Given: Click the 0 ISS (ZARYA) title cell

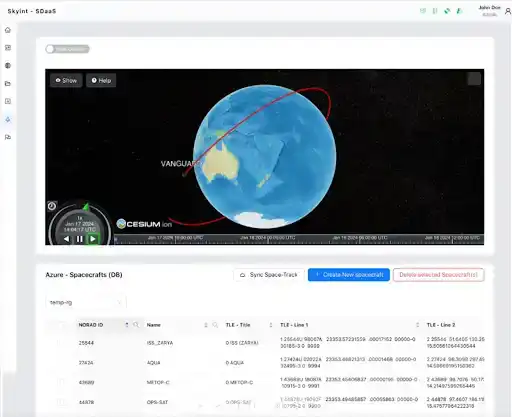Looking at the screenshot, I should (x=242, y=343).
